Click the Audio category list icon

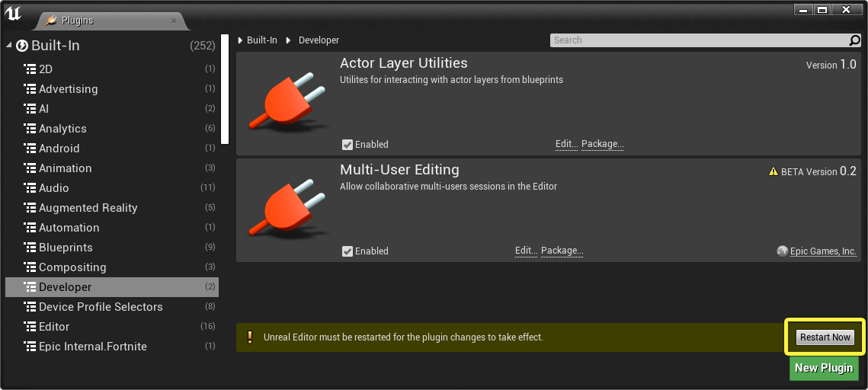(30, 188)
